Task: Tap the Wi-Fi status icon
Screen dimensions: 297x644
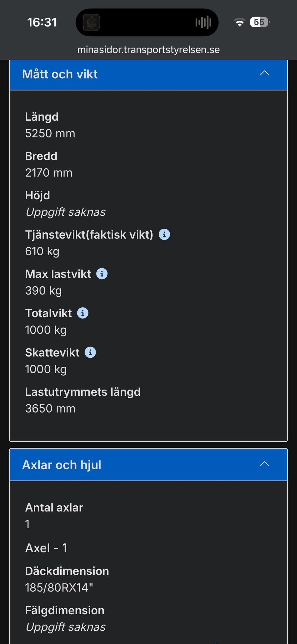Action: tap(239, 22)
